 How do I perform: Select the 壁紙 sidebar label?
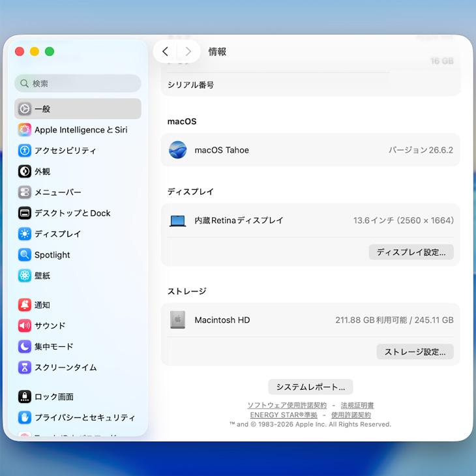coord(42,276)
